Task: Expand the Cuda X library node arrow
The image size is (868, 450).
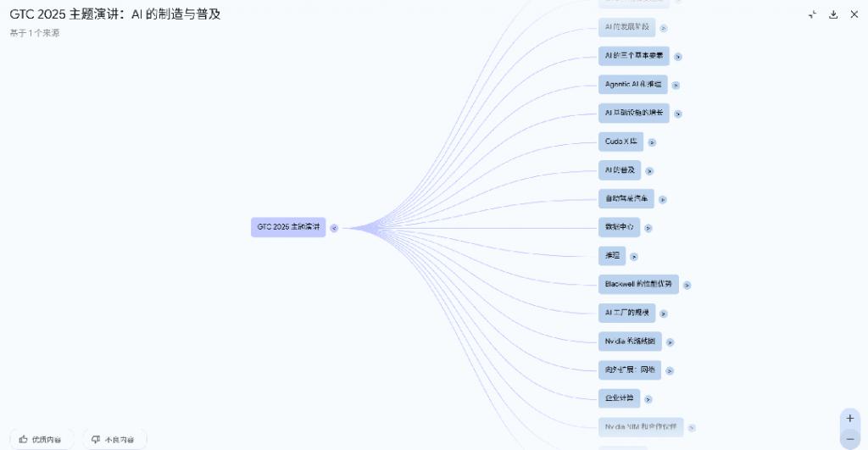Action: (652, 142)
